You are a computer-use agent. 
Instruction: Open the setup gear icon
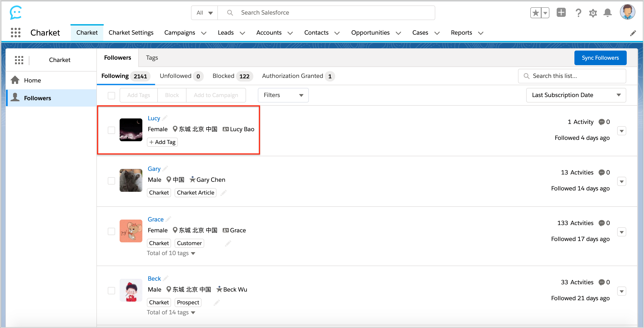(593, 13)
